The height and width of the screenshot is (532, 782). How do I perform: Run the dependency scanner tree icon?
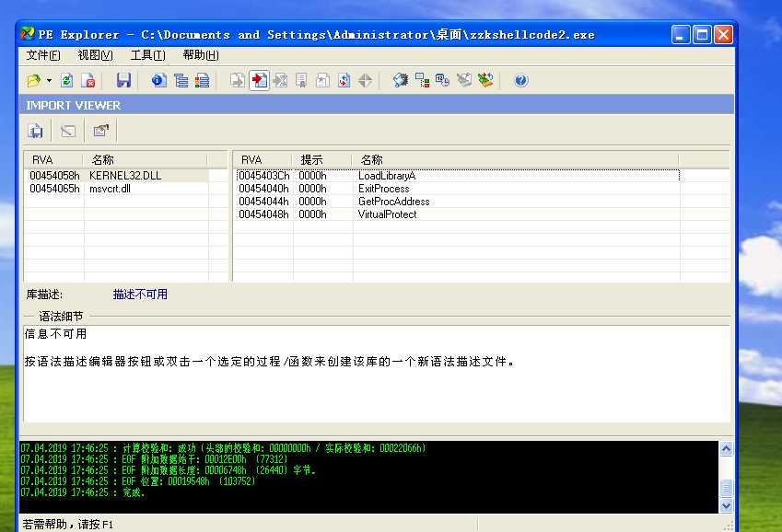click(x=422, y=80)
